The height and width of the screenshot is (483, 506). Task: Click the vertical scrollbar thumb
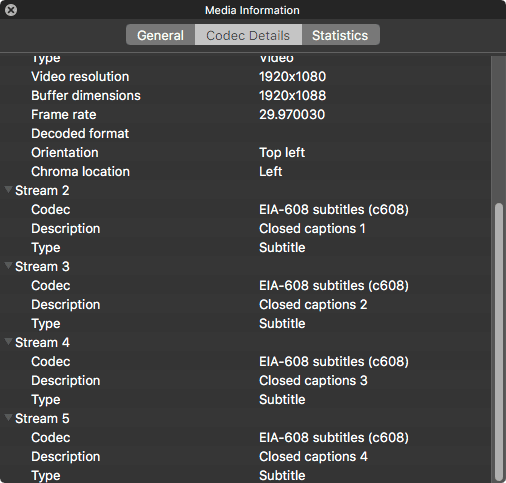[x=499, y=342]
